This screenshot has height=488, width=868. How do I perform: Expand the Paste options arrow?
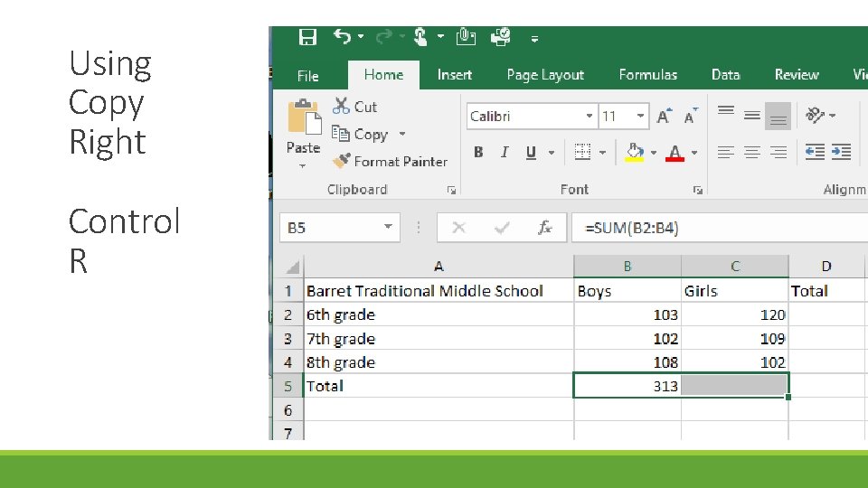point(303,165)
